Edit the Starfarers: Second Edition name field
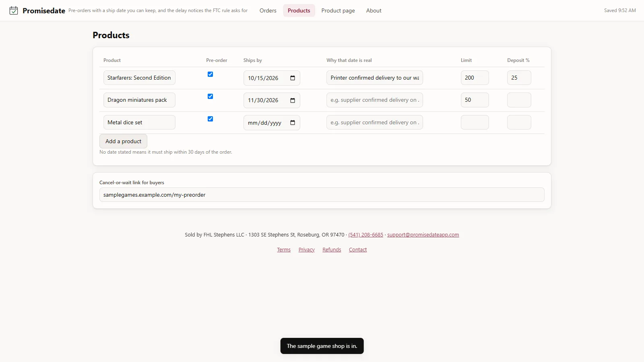 tap(139, 78)
